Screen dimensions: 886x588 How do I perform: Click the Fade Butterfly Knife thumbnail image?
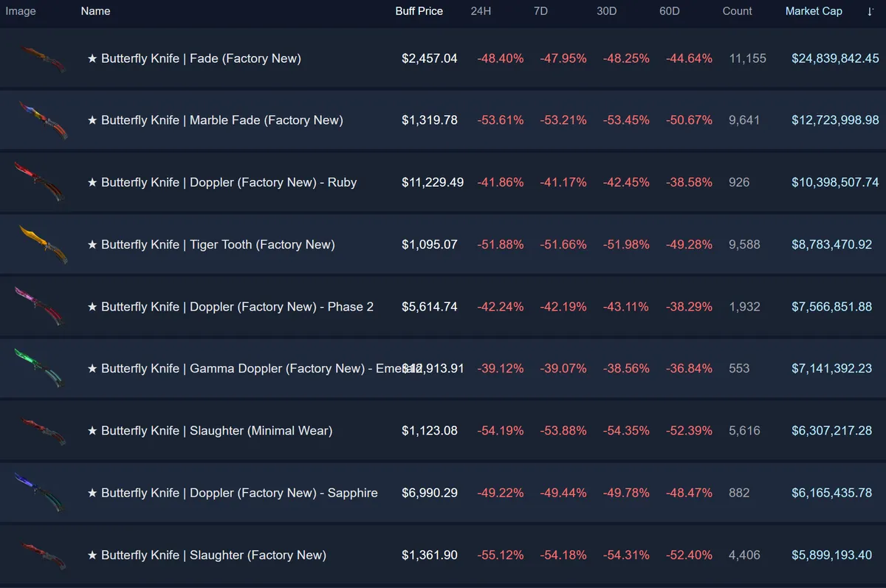[x=42, y=59]
